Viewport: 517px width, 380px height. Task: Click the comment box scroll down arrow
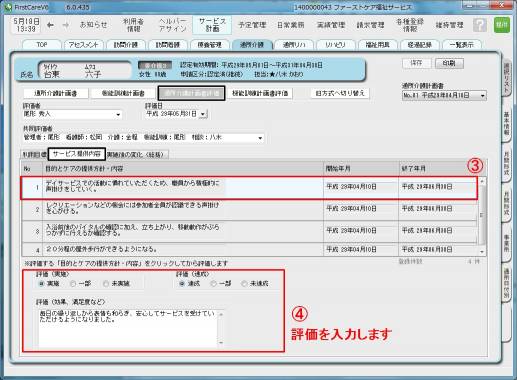pos(221,343)
